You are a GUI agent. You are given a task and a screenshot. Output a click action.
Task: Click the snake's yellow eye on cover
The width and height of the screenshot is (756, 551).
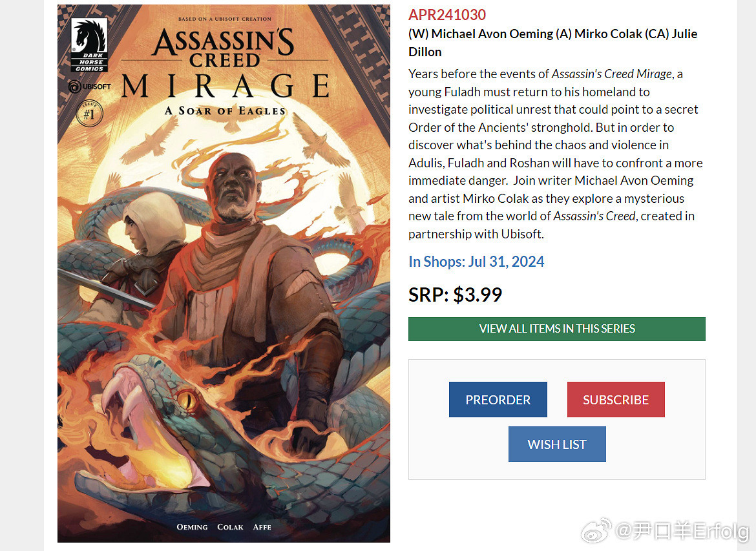click(187, 400)
